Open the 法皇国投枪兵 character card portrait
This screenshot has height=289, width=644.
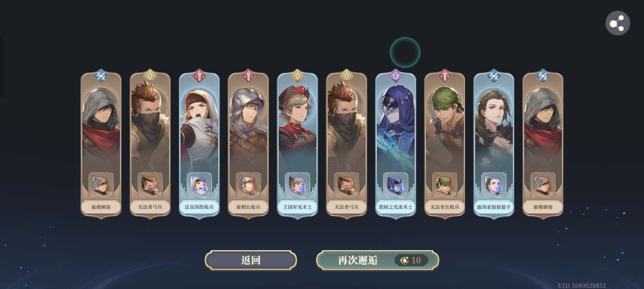tap(199, 127)
